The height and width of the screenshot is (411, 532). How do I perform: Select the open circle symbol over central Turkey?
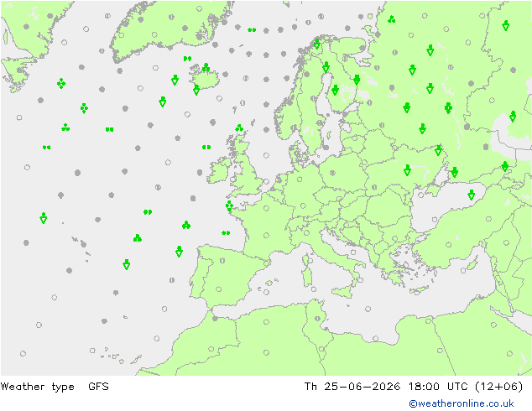tap(449, 244)
